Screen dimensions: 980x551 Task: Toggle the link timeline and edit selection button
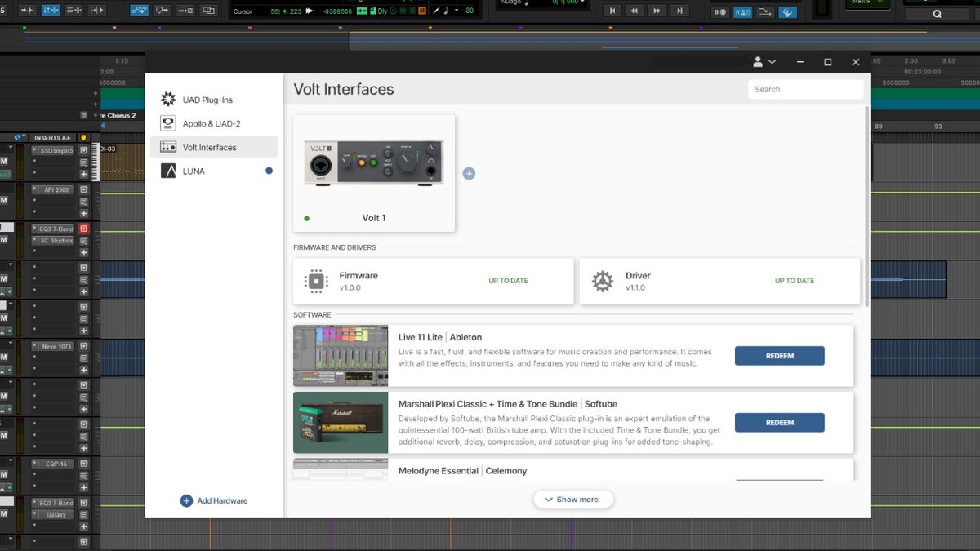[x=140, y=11]
